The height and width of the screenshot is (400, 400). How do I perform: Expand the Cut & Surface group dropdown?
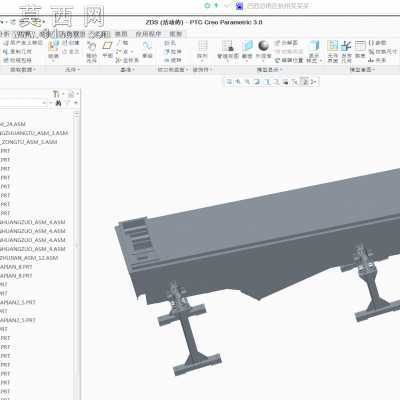[173, 69]
